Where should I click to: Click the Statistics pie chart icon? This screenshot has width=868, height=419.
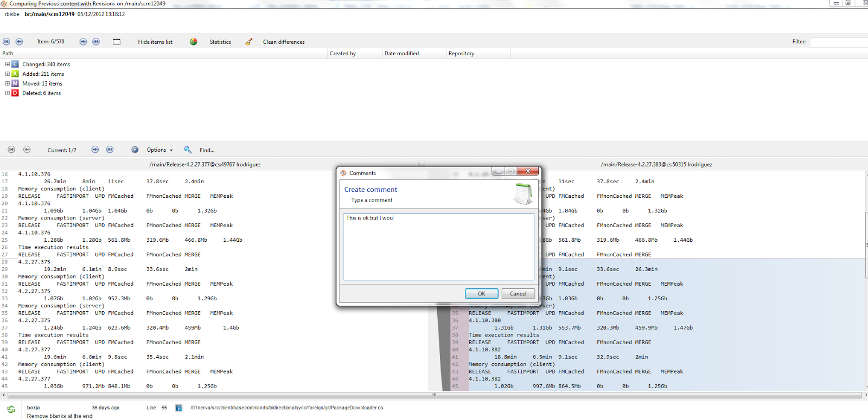(194, 42)
